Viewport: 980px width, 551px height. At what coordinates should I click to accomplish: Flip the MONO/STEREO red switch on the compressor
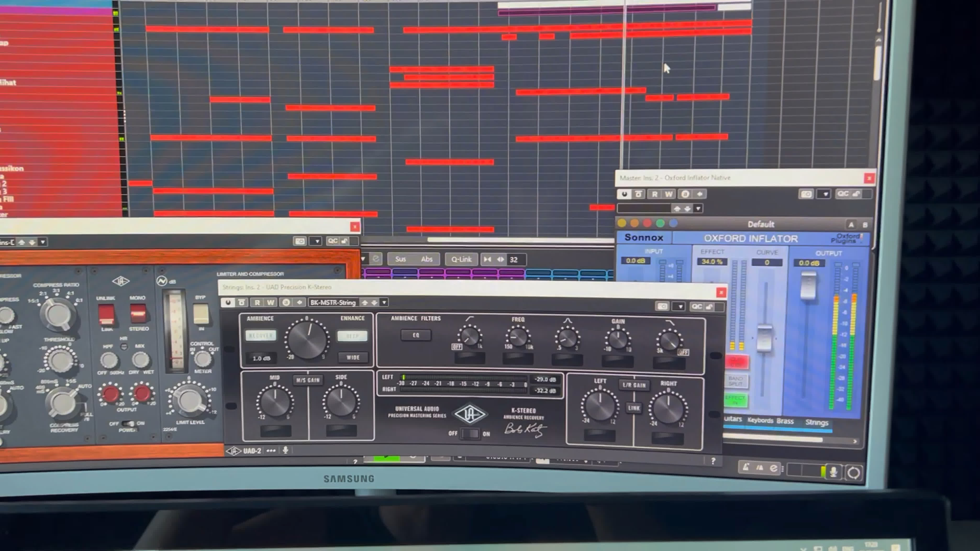[x=138, y=314]
